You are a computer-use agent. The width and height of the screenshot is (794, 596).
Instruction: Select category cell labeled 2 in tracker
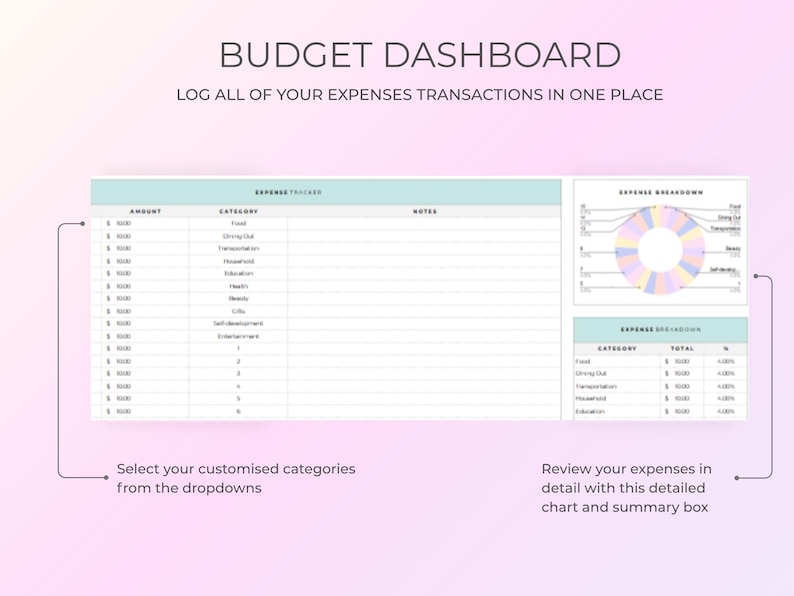pyautogui.click(x=239, y=362)
